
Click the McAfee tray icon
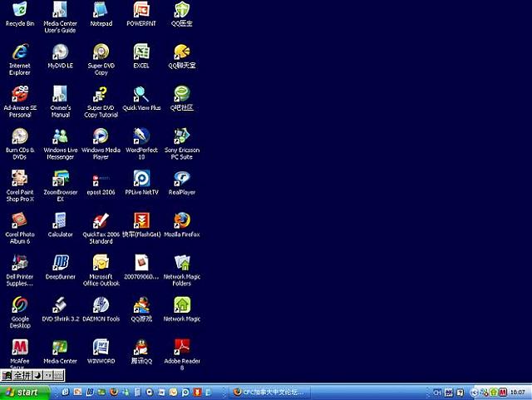point(503,393)
